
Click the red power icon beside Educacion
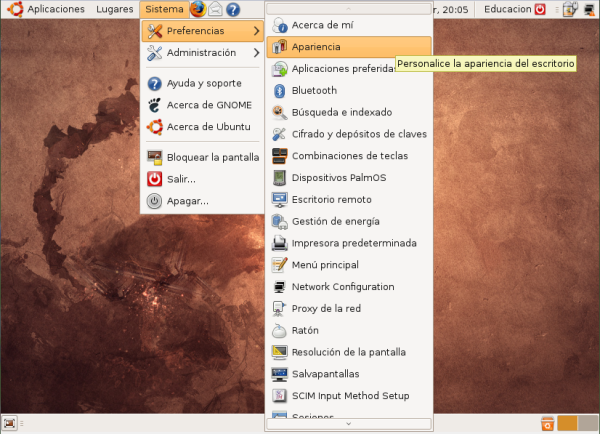[541, 9]
